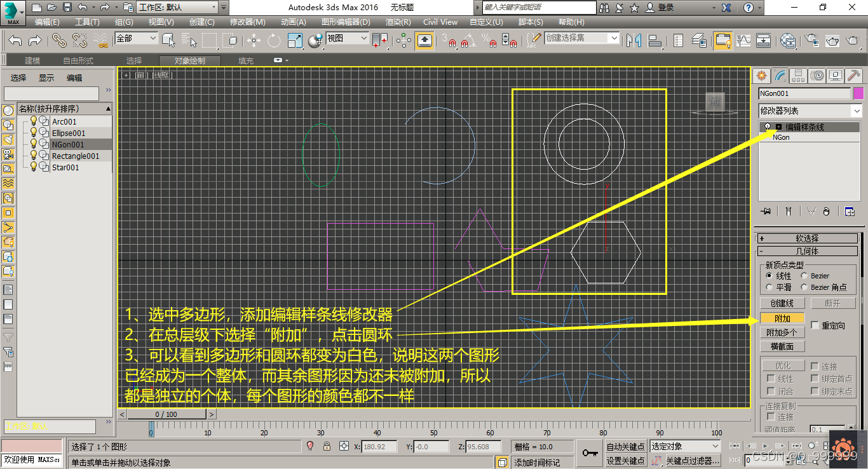Open the Material Editor sphere icon
The width and height of the screenshot is (868, 469).
click(788, 41)
